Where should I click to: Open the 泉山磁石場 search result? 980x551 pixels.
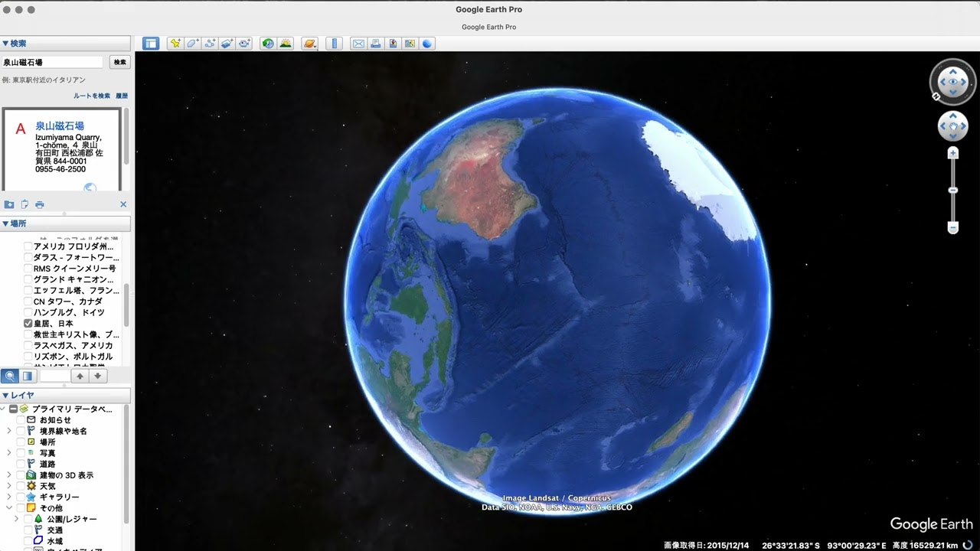(x=60, y=126)
